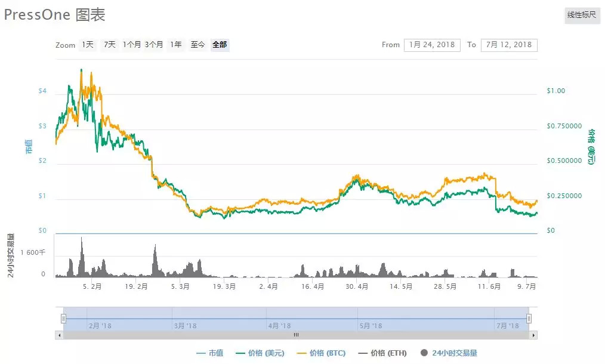
Task: Click the scrollbar right arrow
Action: 533,335
